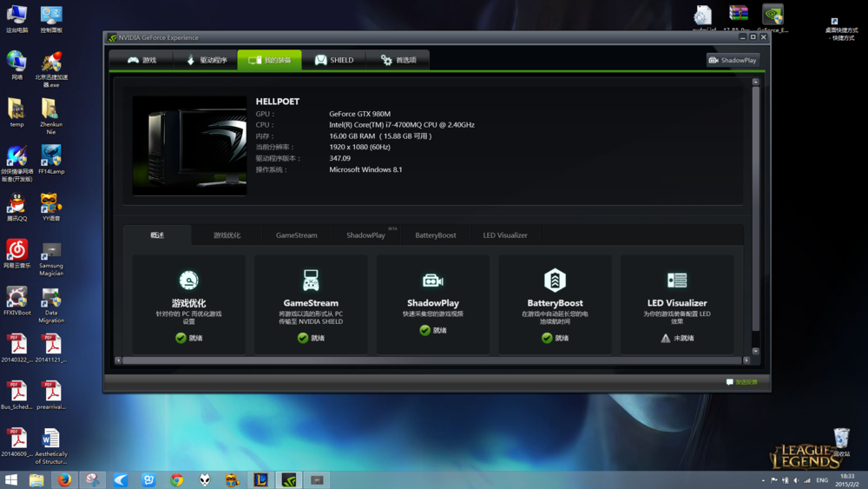Open League of Legends taskbar icon
868x489 pixels.
260,480
